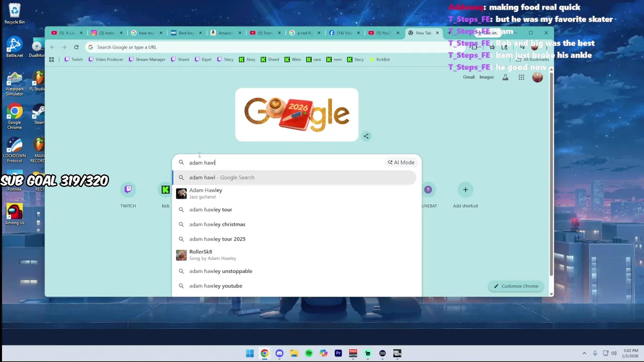The height and width of the screenshot is (362, 644).
Task: Switch to the Amazon tab
Action: 225,33
